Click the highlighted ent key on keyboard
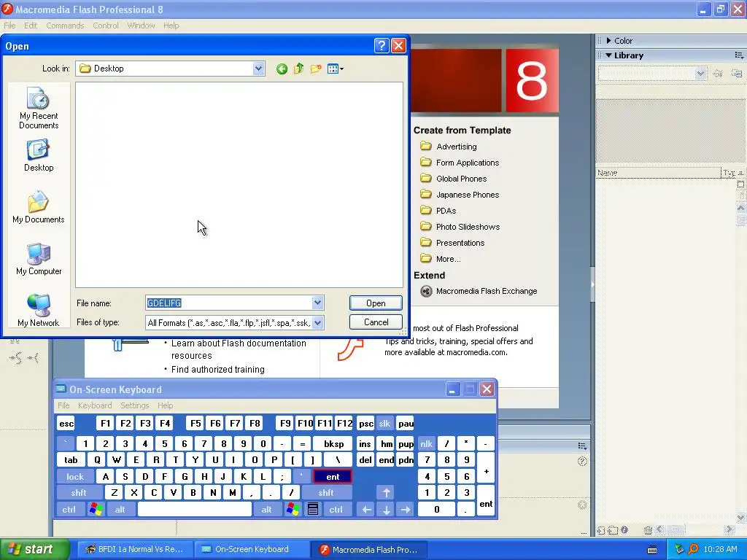 coord(333,477)
